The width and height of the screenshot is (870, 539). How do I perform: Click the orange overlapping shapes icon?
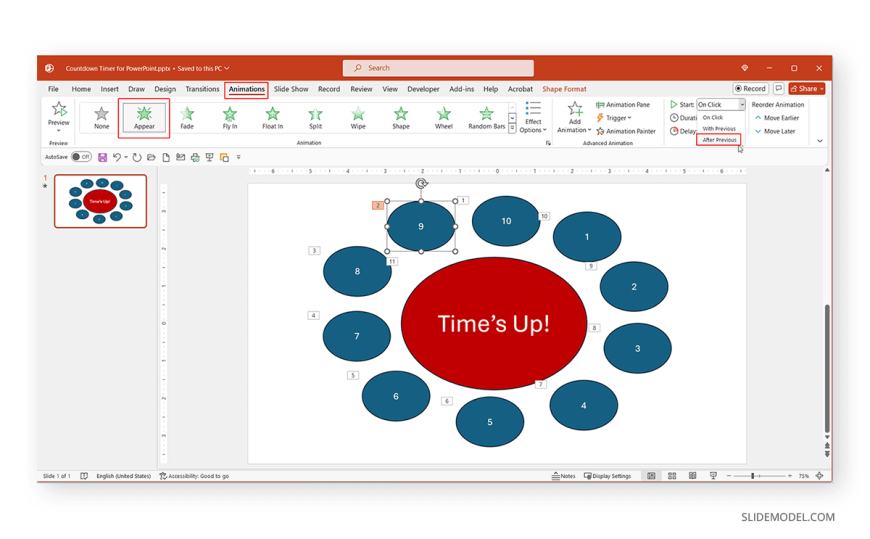pyautogui.click(x=224, y=158)
